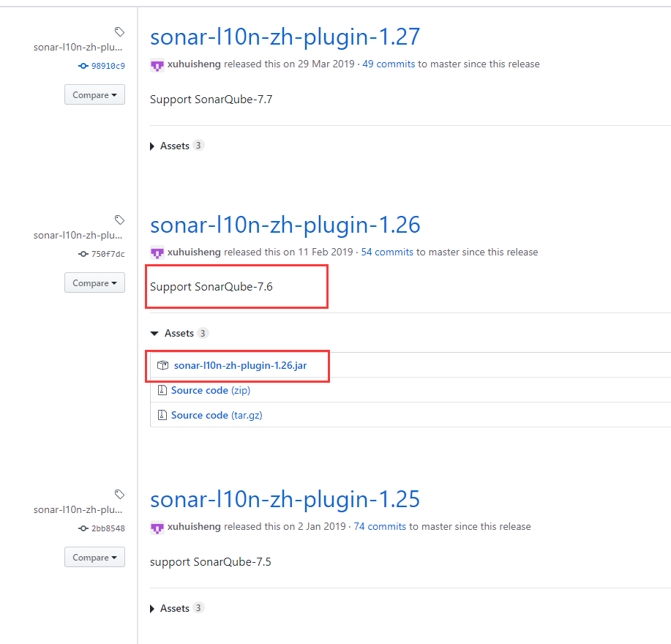
Task: Collapse Assets for release 1.26
Action: pyautogui.click(x=179, y=333)
